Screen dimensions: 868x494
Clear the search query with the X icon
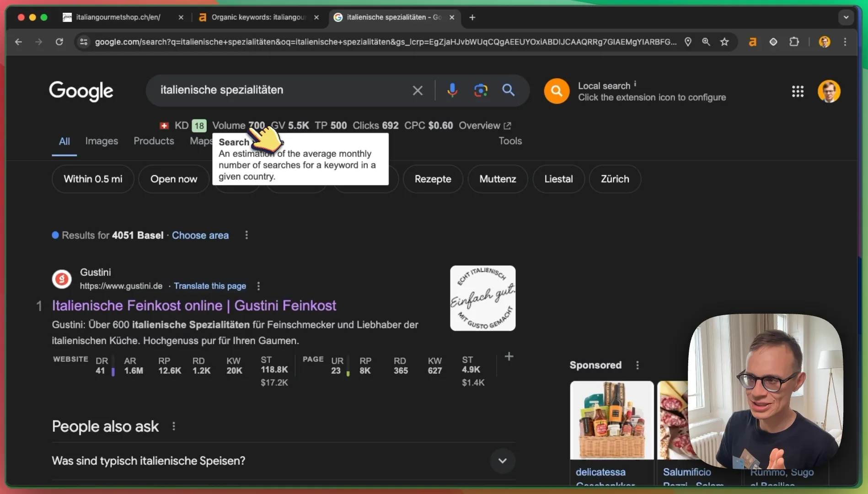click(418, 91)
